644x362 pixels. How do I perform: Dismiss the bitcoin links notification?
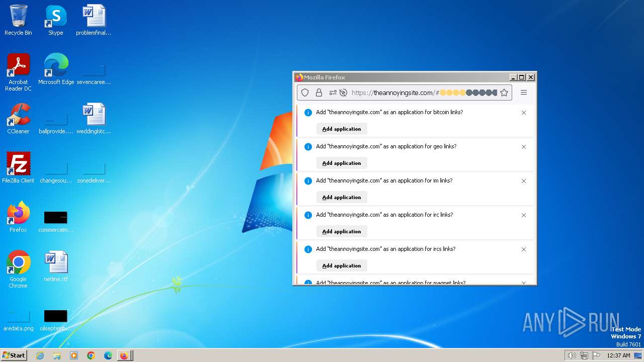click(x=524, y=113)
